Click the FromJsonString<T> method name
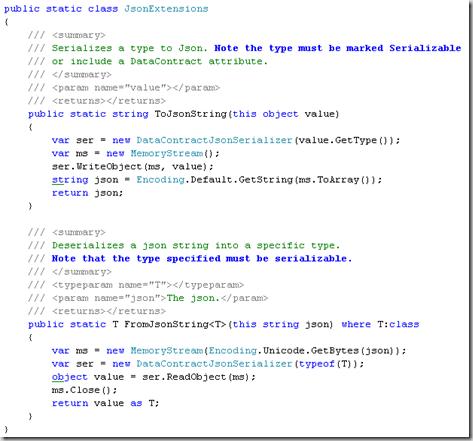The width and height of the screenshot is (473, 441). click(175, 324)
